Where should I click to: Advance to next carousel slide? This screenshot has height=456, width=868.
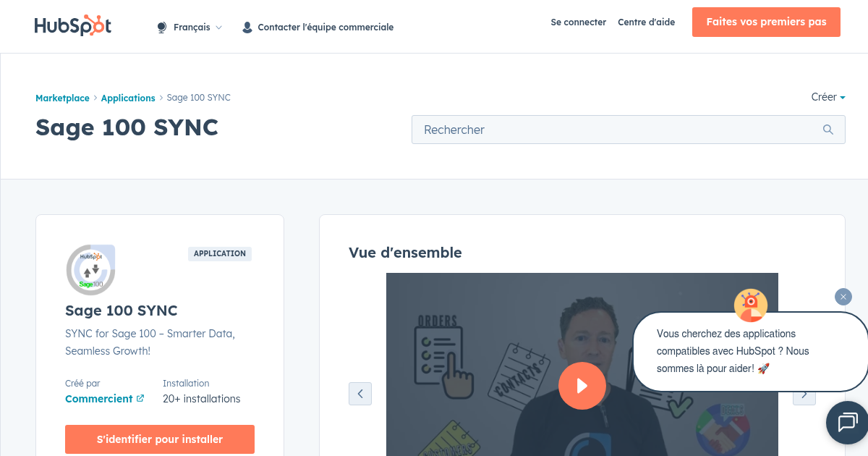(x=804, y=394)
